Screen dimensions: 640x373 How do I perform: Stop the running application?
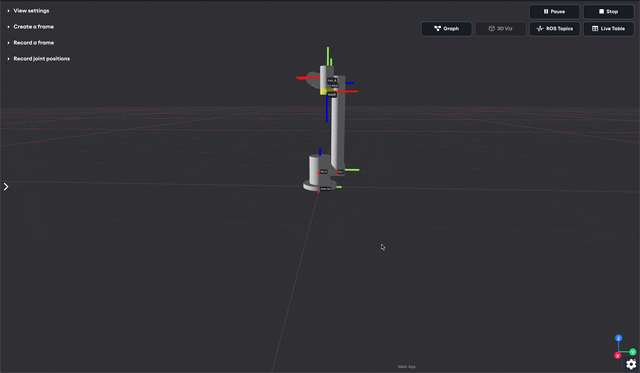(608, 11)
